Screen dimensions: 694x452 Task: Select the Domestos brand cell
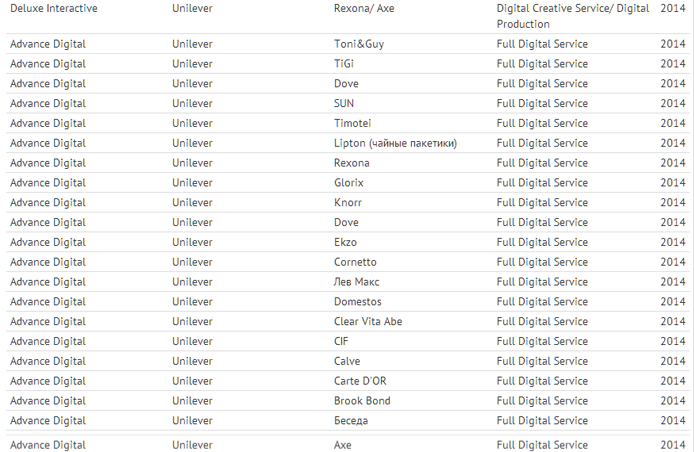358,302
